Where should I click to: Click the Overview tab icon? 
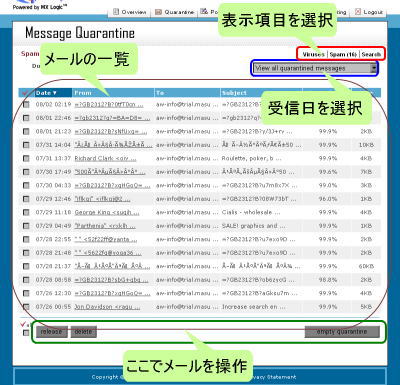point(116,12)
